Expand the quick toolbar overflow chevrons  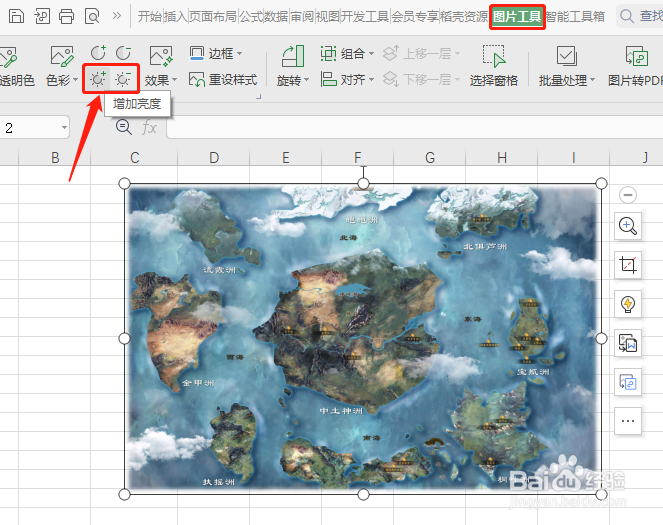(x=117, y=16)
